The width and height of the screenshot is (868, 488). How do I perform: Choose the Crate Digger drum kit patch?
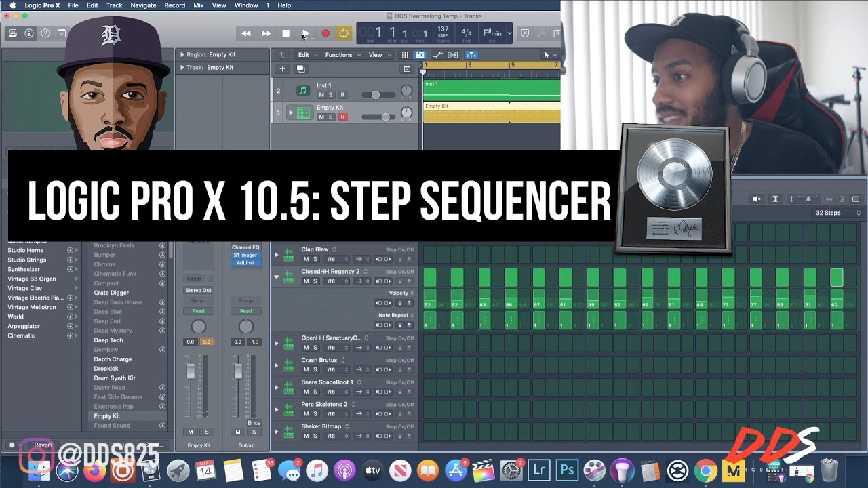pyautogui.click(x=111, y=293)
